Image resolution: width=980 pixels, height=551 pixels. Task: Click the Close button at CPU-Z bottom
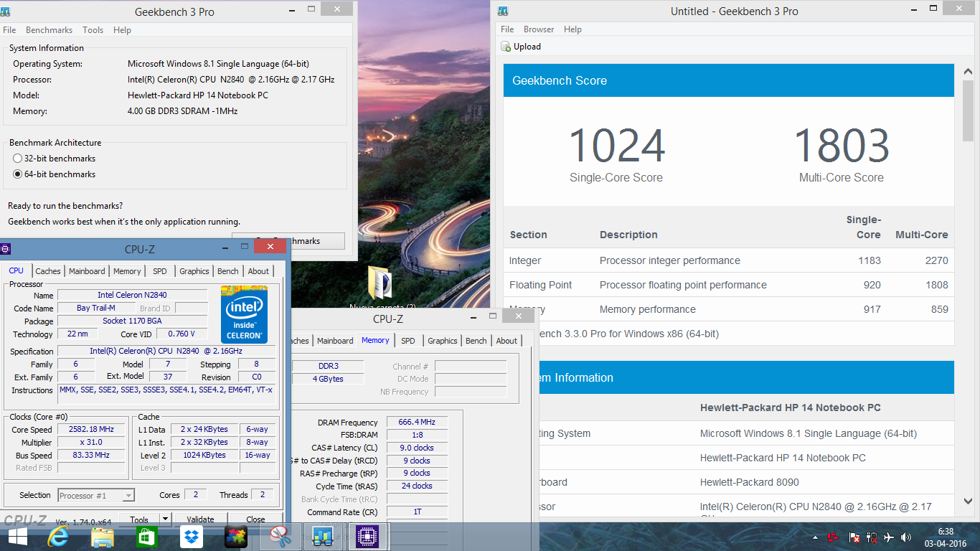pyautogui.click(x=255, y=519)
